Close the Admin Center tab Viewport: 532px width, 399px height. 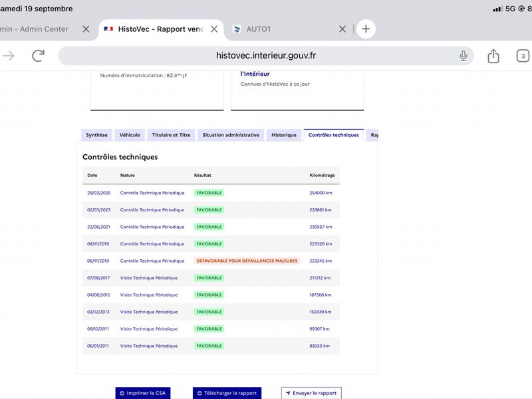tap(86, 29)
